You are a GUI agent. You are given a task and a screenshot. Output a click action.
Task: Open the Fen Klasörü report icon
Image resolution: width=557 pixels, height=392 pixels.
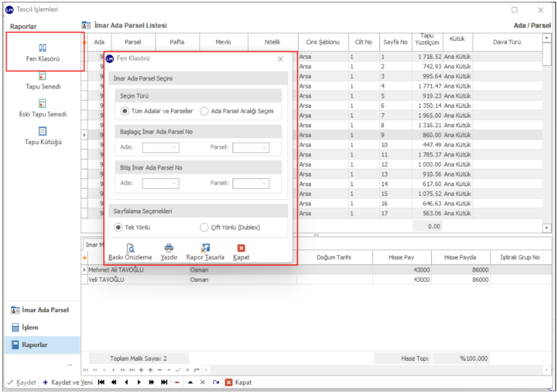pyautogui.click(x=43, y=49)
